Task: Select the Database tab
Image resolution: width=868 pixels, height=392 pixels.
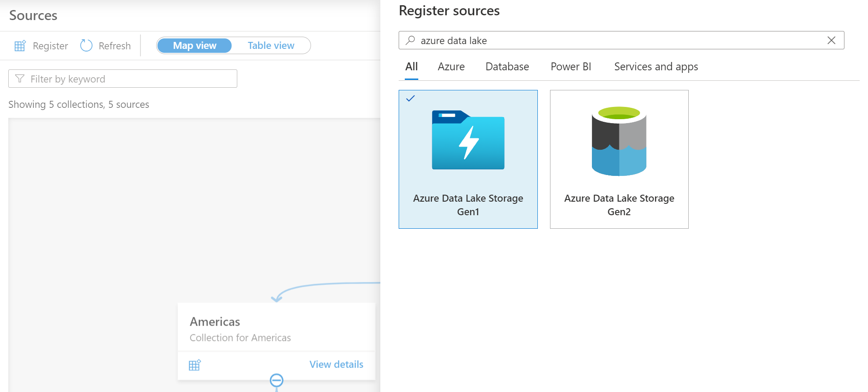Action: coord(507,67)
